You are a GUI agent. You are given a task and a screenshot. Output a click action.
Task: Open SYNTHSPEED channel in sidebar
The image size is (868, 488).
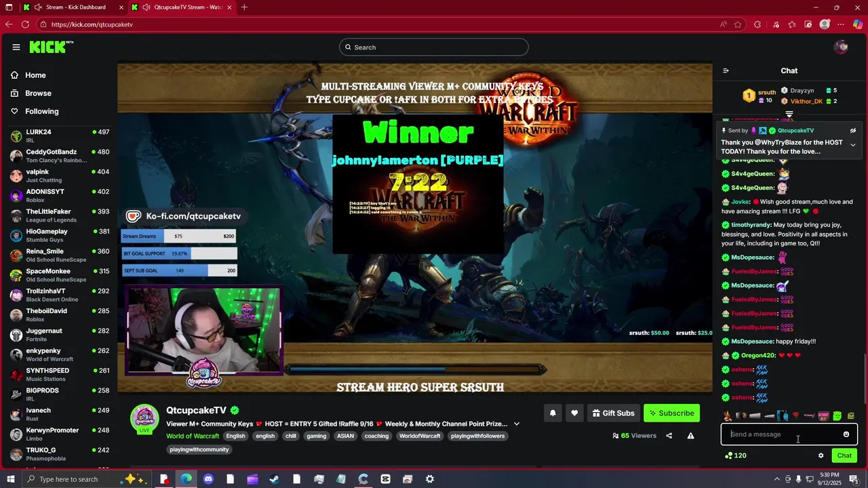click(60, 374)
